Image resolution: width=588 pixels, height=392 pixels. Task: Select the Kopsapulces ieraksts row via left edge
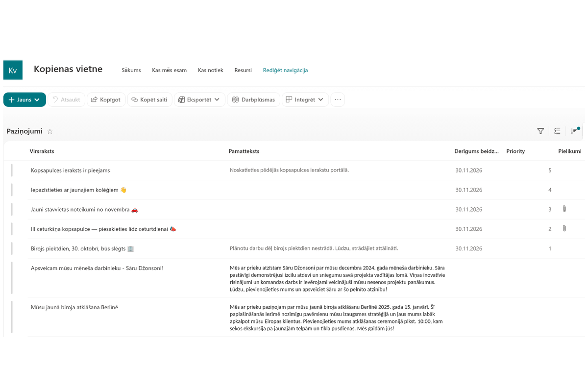point(12,170)
